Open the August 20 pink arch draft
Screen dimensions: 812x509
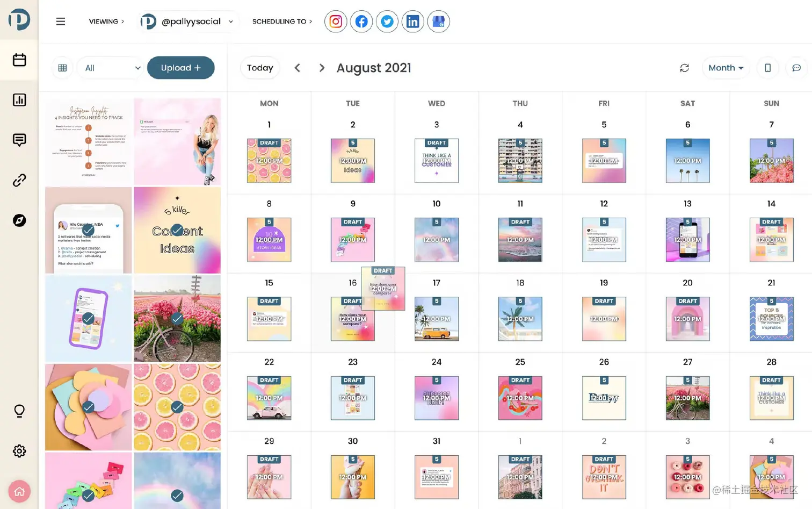[687, 319]
